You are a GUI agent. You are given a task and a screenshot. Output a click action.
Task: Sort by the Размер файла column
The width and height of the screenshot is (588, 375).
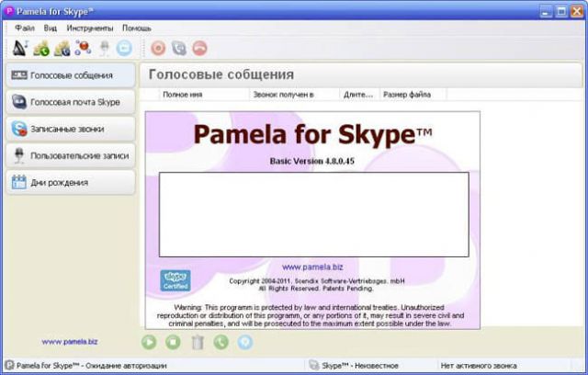tap(413, 95)
